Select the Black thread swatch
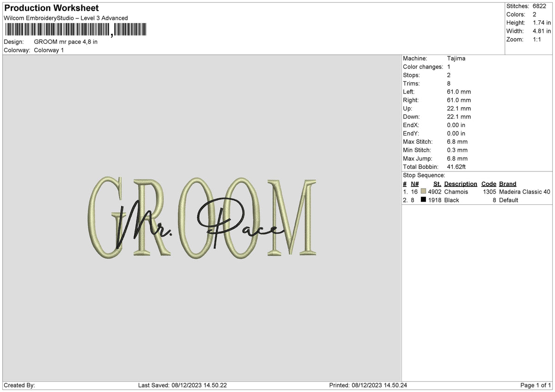Image resolution: width=555 pixels, height=392 pixels. point(423,200)
